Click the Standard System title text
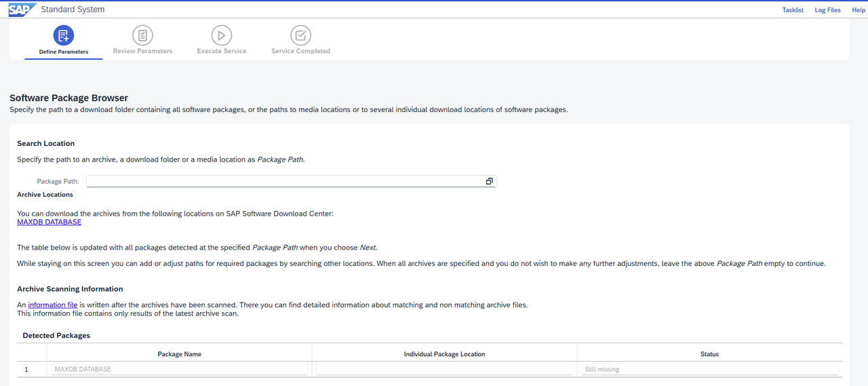Screen dimensions: 868x386 click(73, 9)
